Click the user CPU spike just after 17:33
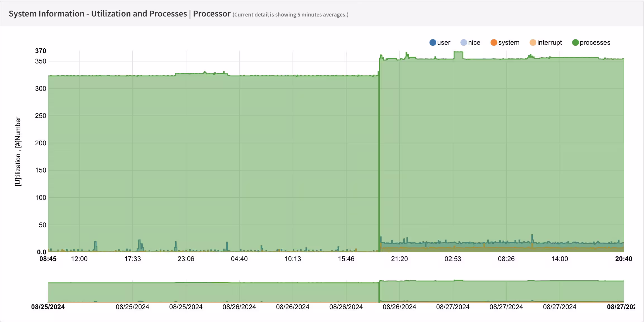The width and height of the screenshot is (644, 322). click(x=140, y=245)
